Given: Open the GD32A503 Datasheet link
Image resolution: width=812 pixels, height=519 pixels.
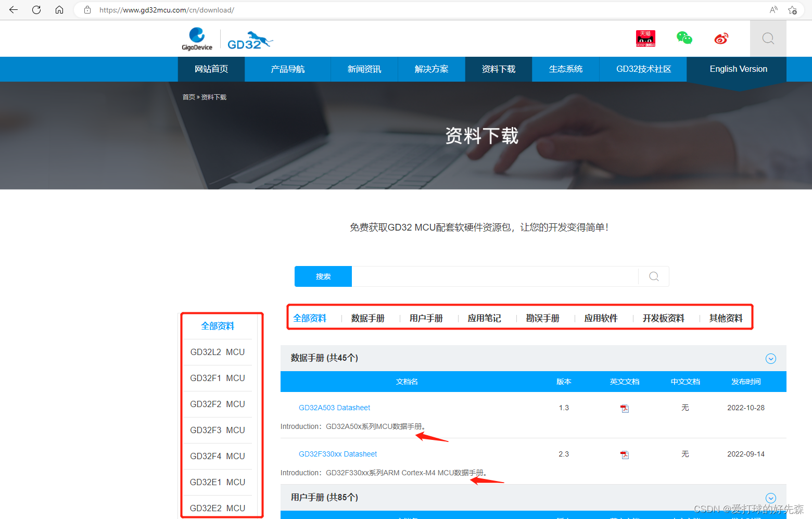Looking at the screenshot, I should (334, 408).
